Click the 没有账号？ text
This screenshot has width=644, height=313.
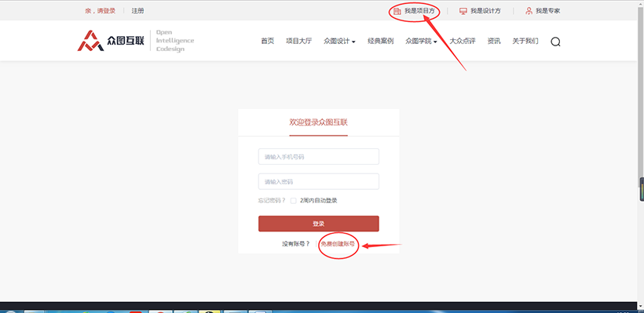coord(296,244)
